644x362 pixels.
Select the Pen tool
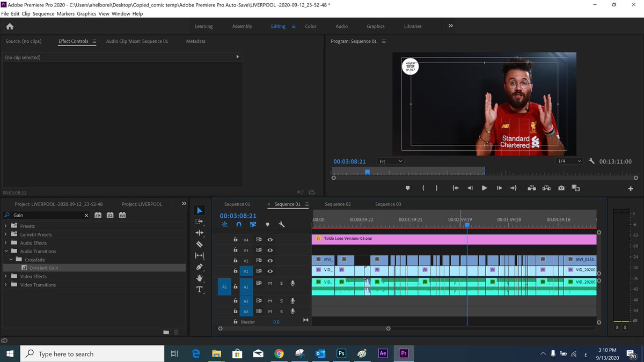click(x=200, y=267)
